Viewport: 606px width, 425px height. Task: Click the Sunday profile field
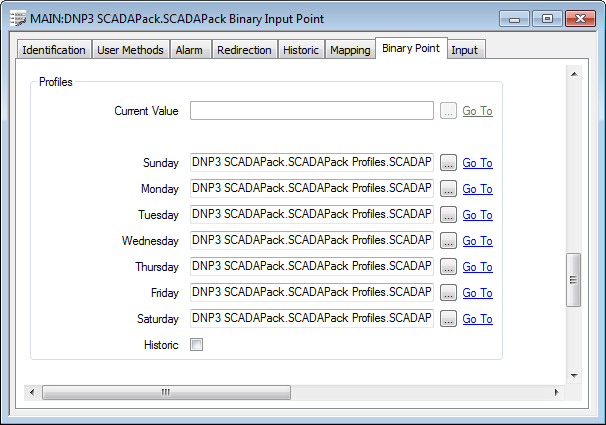pos(312,162)
